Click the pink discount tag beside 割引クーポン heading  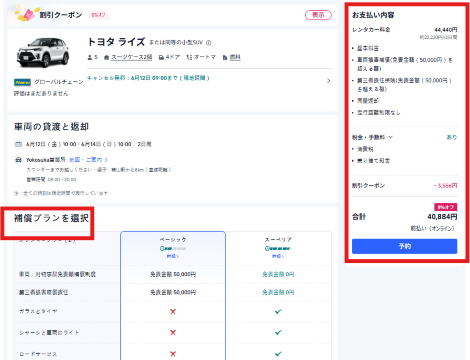click(x=98, y=15)
